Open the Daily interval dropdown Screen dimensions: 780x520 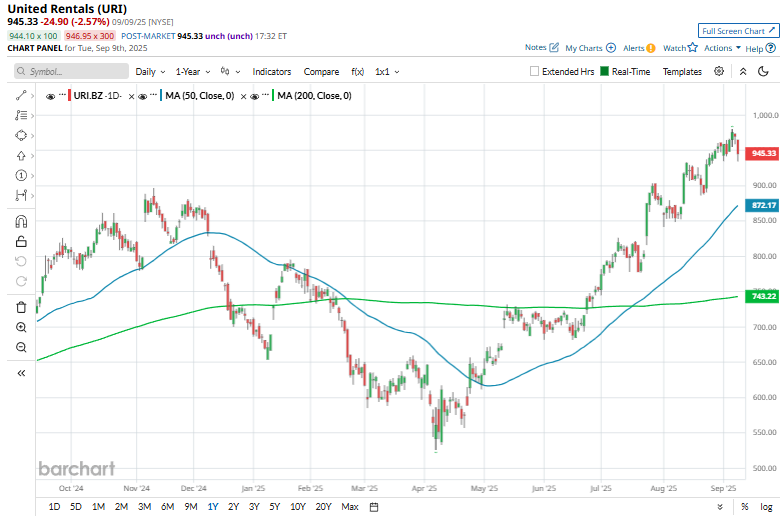coord(150,72)
